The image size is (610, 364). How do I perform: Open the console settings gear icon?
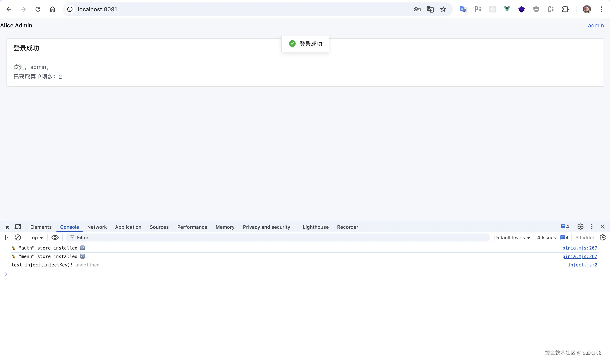(x=603, y=237)
